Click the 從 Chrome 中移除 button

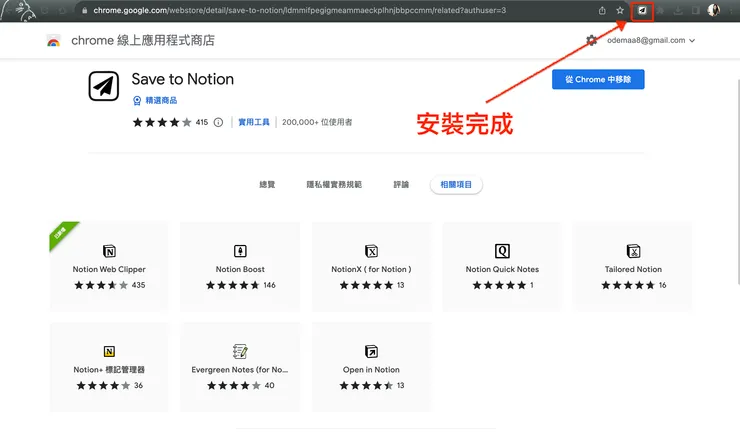(598, 79)
